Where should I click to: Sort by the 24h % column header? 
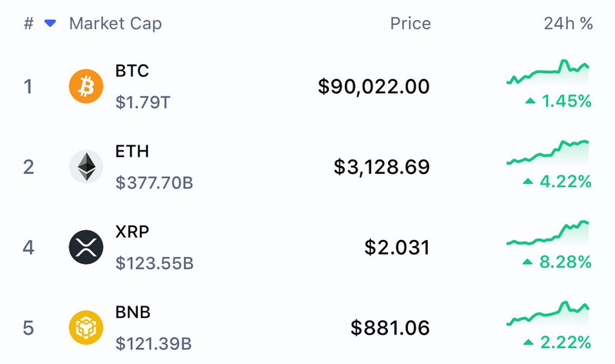pos(568,24)
